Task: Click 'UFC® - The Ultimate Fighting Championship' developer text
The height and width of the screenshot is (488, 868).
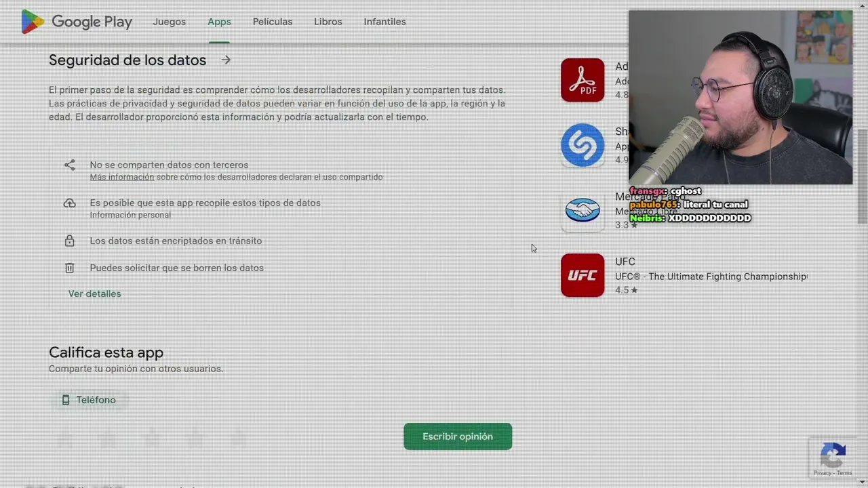Action: (711, 277)
